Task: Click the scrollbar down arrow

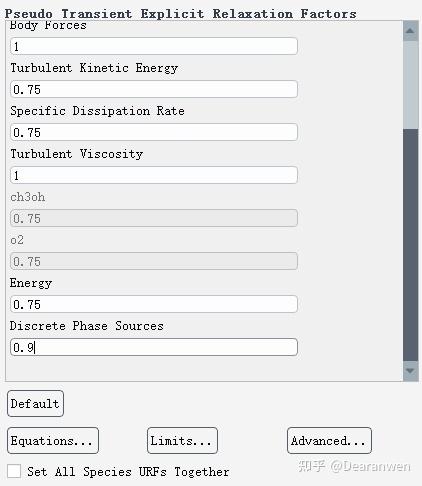Action: click(x=410, y=371)
